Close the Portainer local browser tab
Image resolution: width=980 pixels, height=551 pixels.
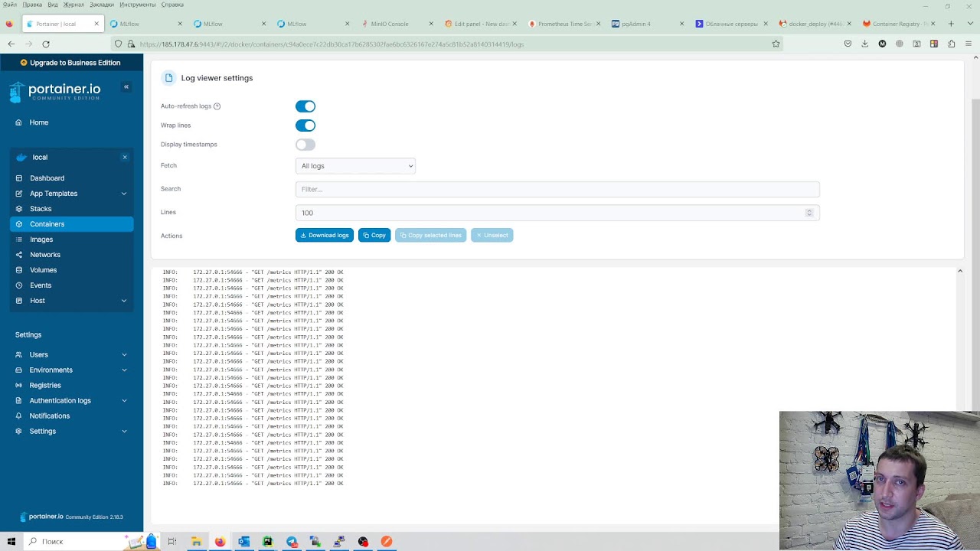coord(96,24)
